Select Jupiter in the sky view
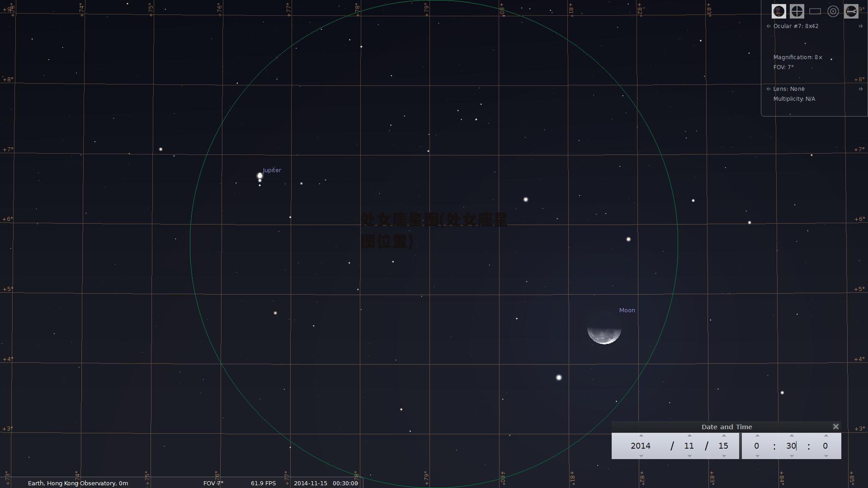This screenshot has width=868, height=488. (260, 175)
